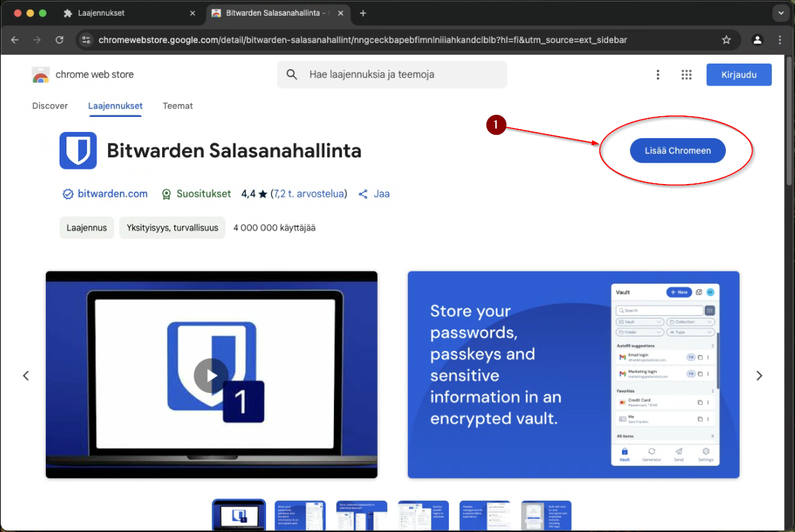Image resolution: width=795 pixels, height=532 pixels.
Task: Show next screenshot with right arrow
Action: coord(759,375)
